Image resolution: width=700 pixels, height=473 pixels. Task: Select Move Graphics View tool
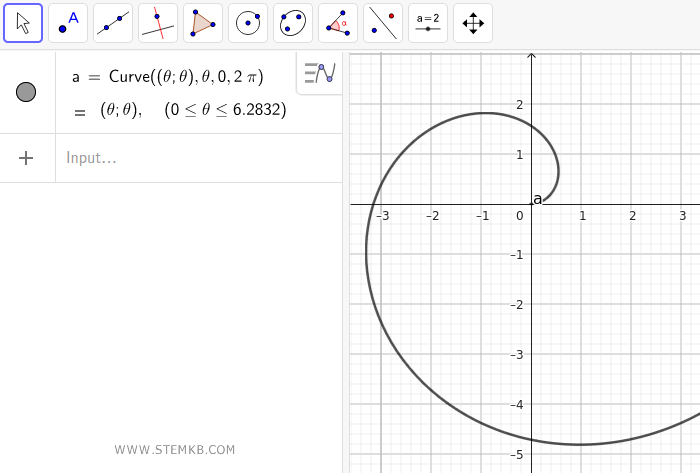pos(473,23)
